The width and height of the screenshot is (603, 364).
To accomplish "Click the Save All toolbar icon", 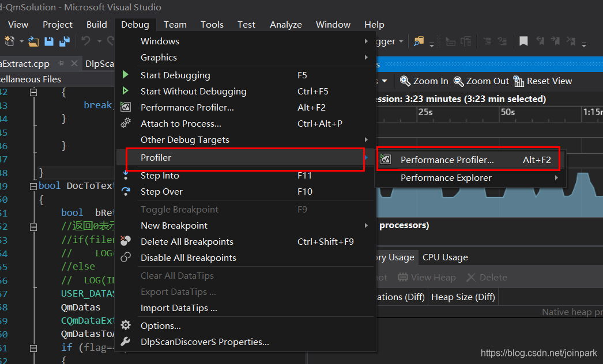I will [x=65, y=41].
